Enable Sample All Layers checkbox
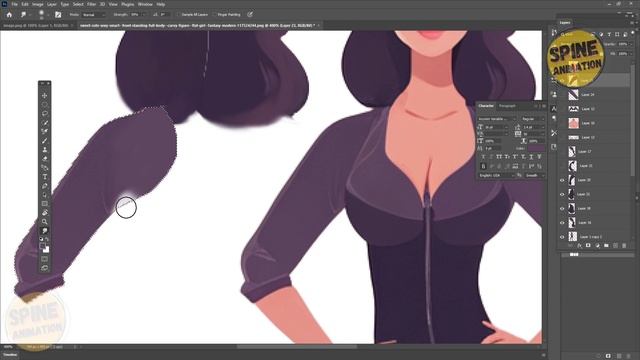Image resolution: width=640 pixels, height=360 pixels. (178, 15)
